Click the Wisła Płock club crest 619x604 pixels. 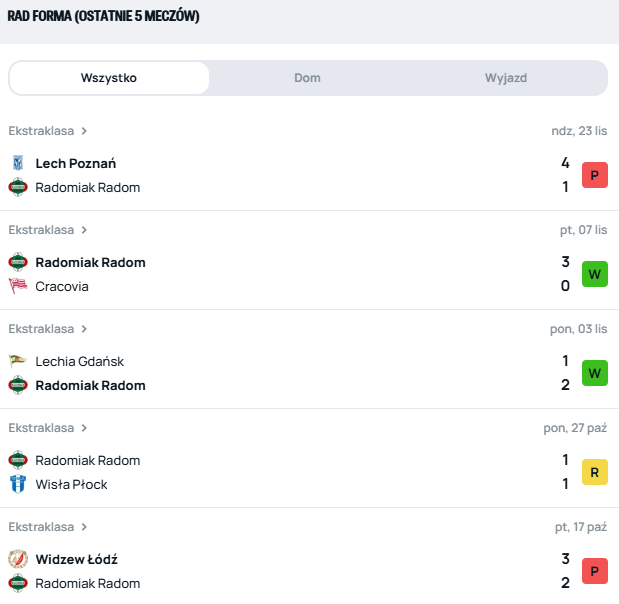[17, 484]
